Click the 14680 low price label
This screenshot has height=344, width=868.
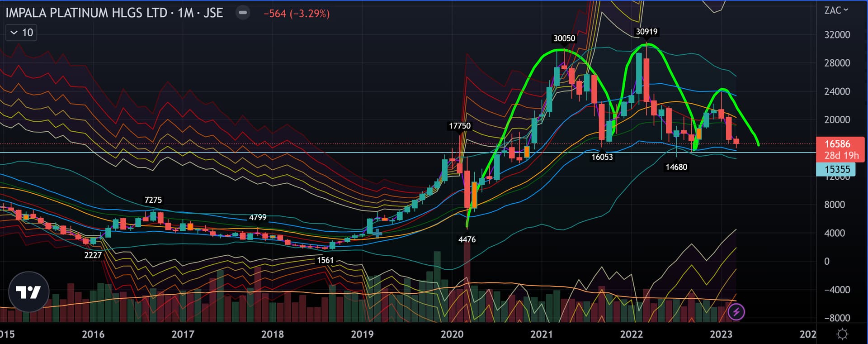point(676,167)
